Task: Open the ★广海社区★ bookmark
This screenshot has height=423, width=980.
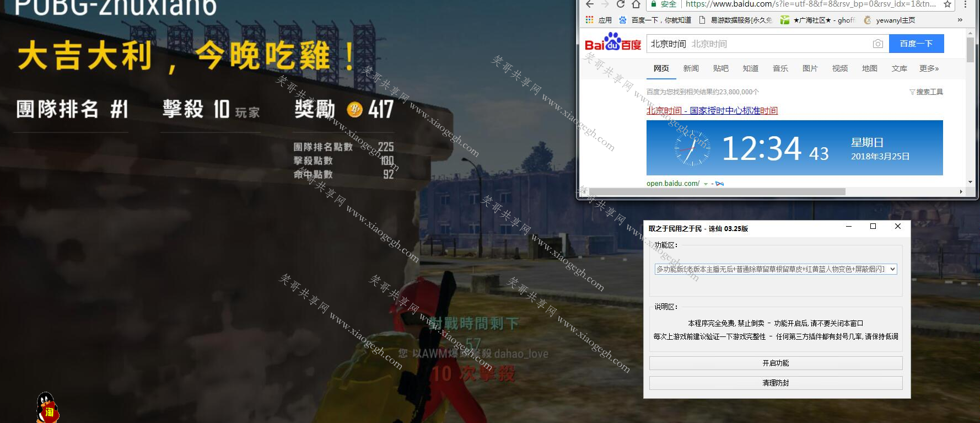Action: (x=817, y=20)
